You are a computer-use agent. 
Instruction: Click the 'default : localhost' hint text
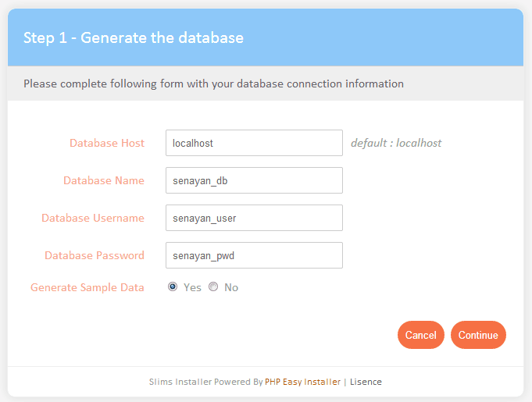coord(395,143)
